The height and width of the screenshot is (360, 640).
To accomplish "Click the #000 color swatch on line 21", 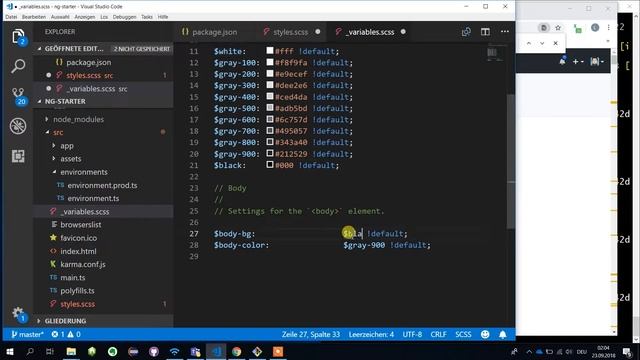I will point(270,164).
